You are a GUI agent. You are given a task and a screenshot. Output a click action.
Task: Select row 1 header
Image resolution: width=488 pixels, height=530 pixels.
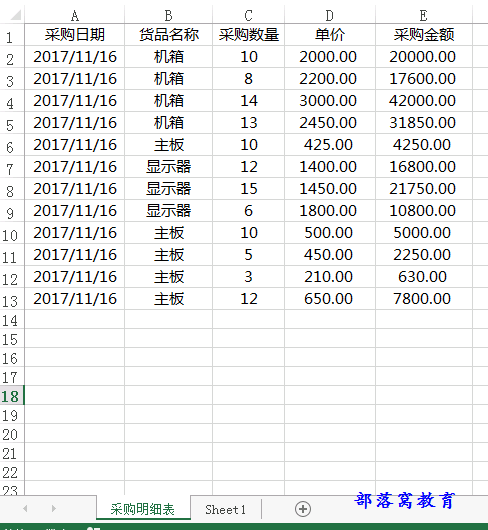[12, 35]
